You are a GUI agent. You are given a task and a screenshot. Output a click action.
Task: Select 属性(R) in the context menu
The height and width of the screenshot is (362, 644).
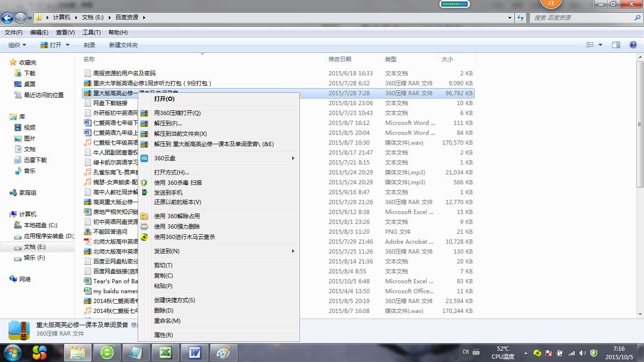point(164,335)
